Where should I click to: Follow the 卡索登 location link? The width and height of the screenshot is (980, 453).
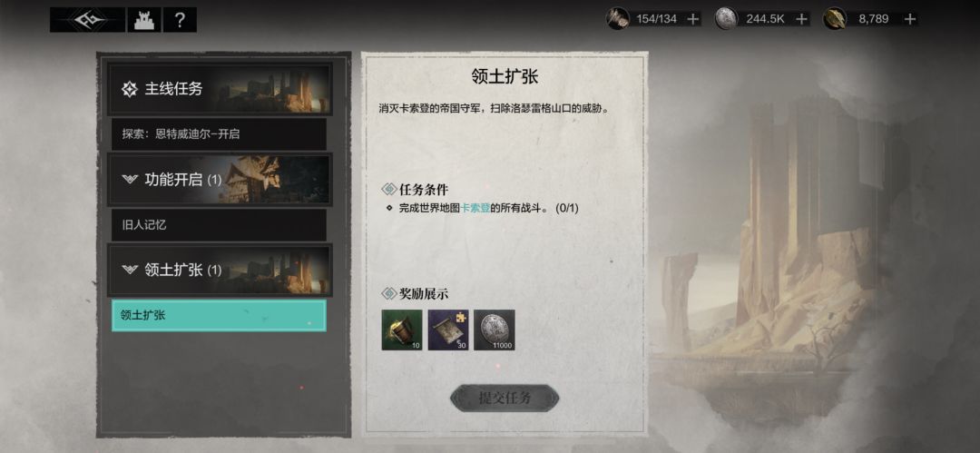pos(475,208)
